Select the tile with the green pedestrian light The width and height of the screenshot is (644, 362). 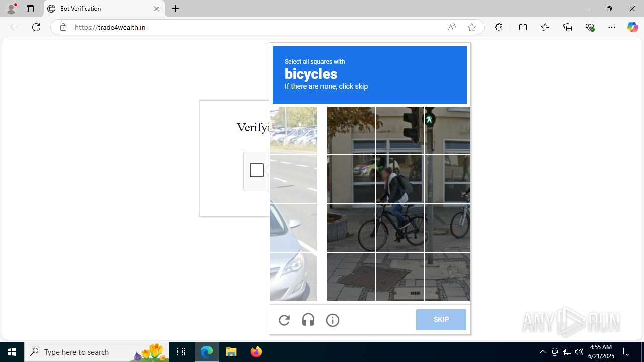coord(447,130)
